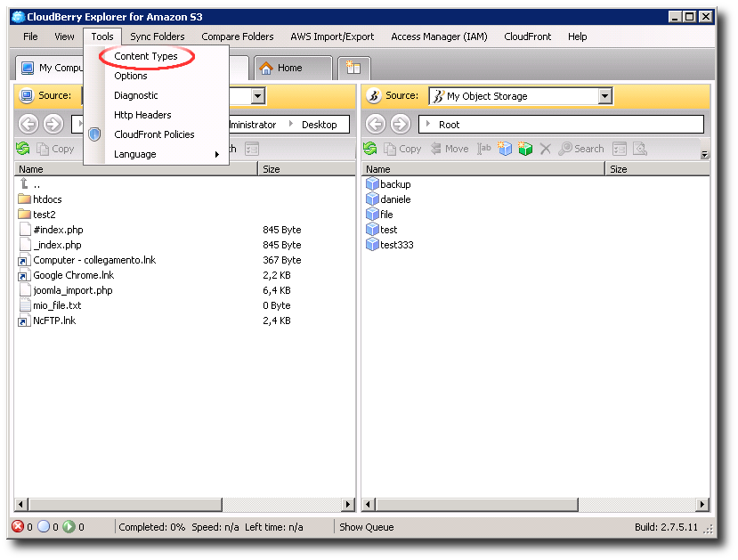Click the properties list icon in right toolbar

point(620,149)
